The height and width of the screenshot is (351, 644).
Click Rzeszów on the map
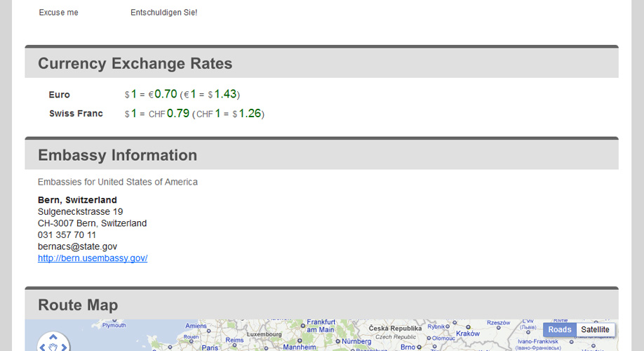pyautogui.click(x=499, y=323)
